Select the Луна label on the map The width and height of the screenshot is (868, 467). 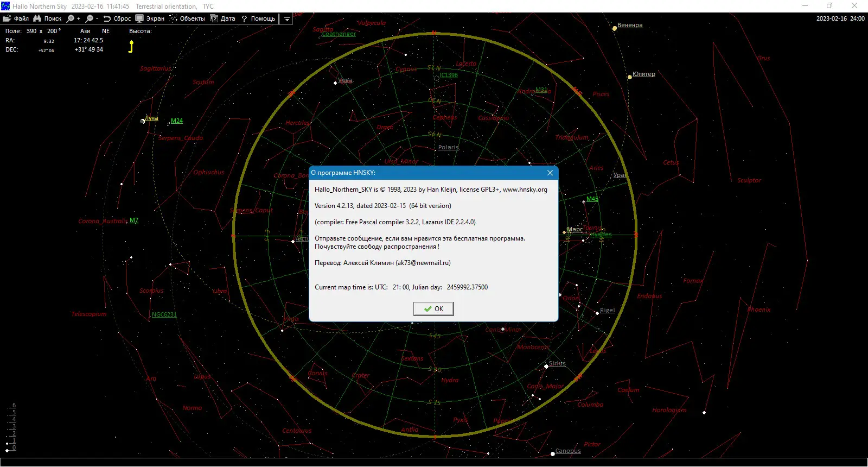(x=151, y=118)
